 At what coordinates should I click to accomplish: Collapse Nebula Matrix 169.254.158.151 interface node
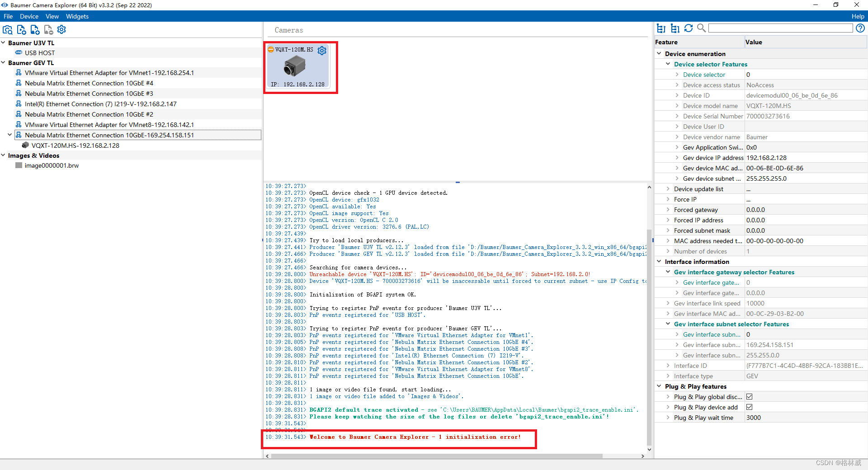pos(10,135)
